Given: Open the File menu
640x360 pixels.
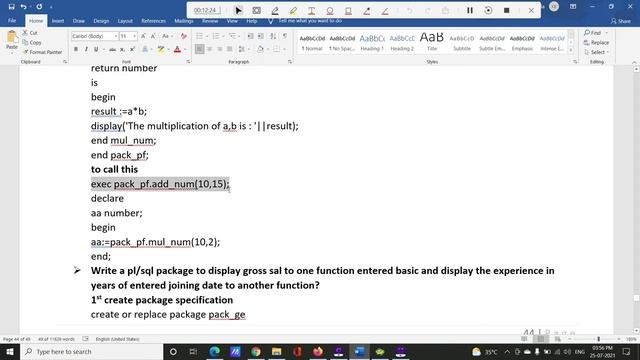Looking at the screenshot, I should tap(12, 20).
